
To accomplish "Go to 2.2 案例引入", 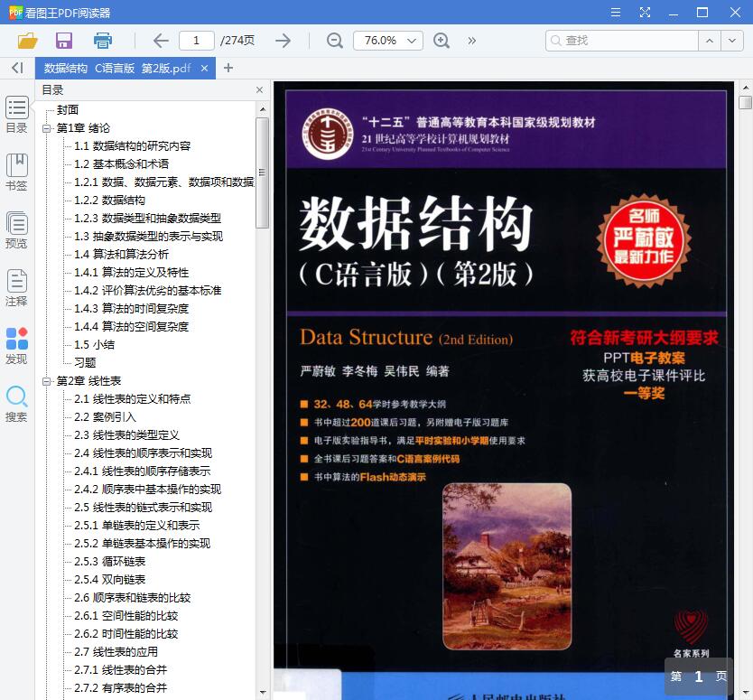I will click(105, 417).
